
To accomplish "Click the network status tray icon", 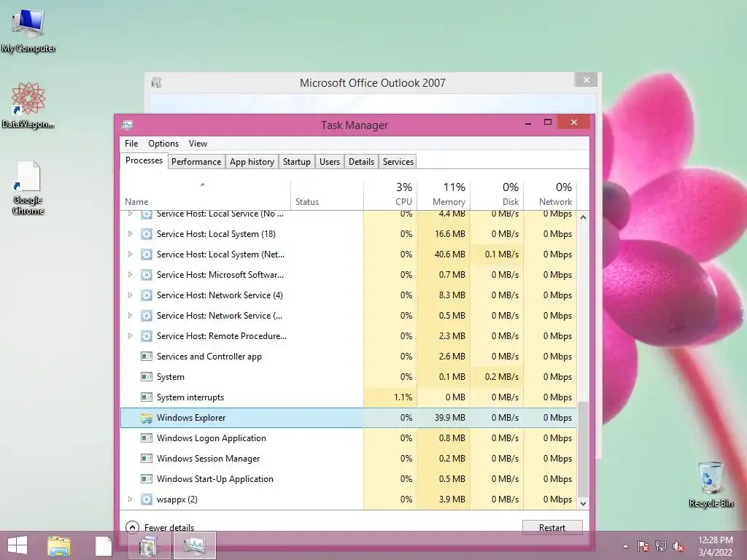I will (661, 545).
